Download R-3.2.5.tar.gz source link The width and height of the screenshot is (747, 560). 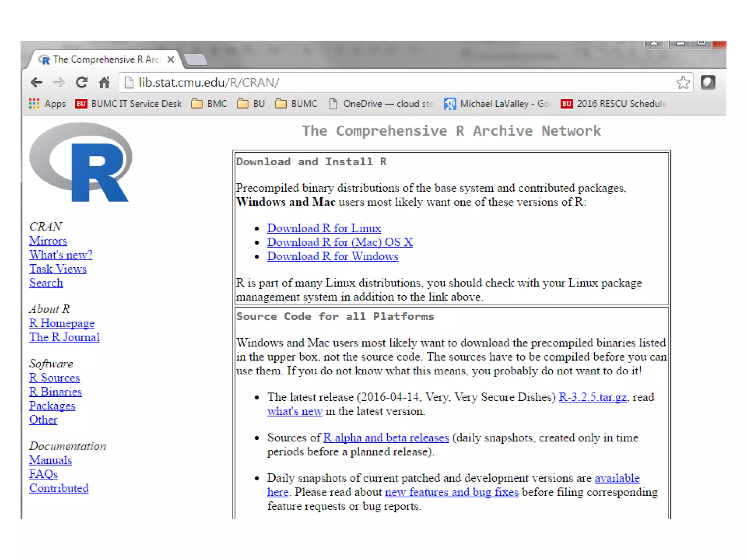click(592, 397)
